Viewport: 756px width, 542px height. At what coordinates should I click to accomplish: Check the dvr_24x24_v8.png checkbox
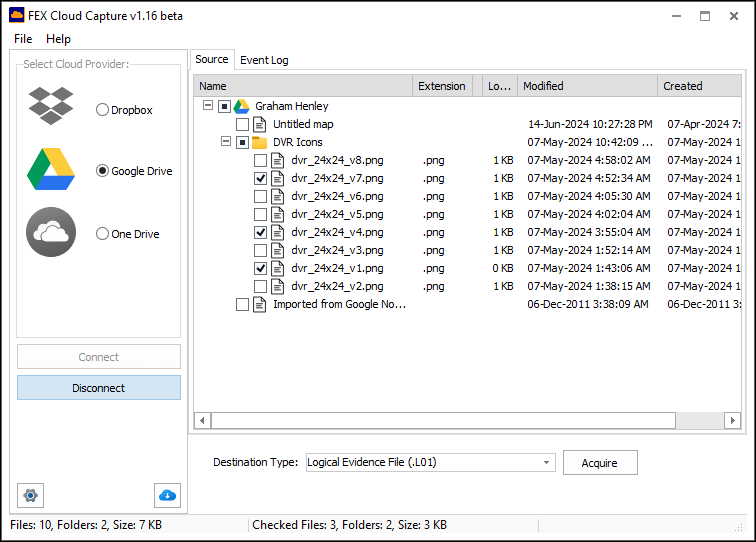point(261,160)
